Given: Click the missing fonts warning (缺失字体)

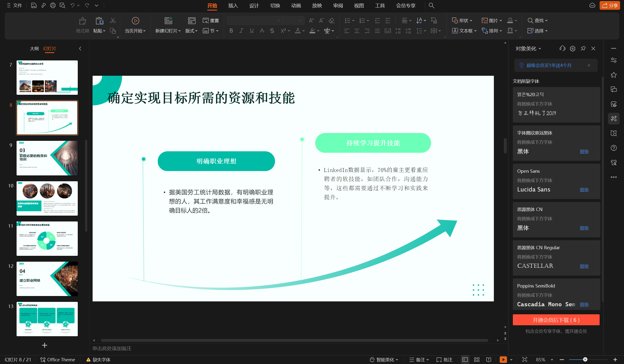Looking at the screenshot, I should pyautogui.click(x=98, y=360).
